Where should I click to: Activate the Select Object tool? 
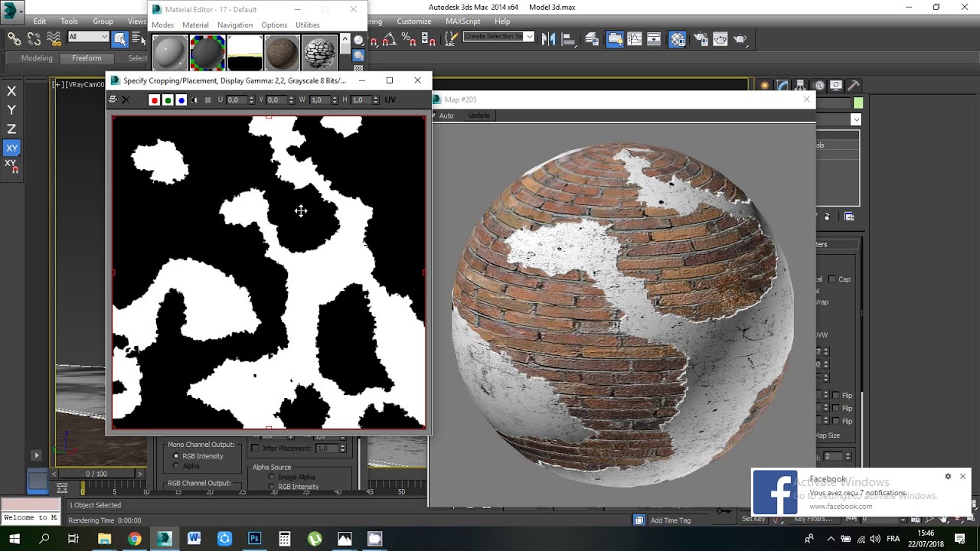pyautogui.click(x=120, y=39)
